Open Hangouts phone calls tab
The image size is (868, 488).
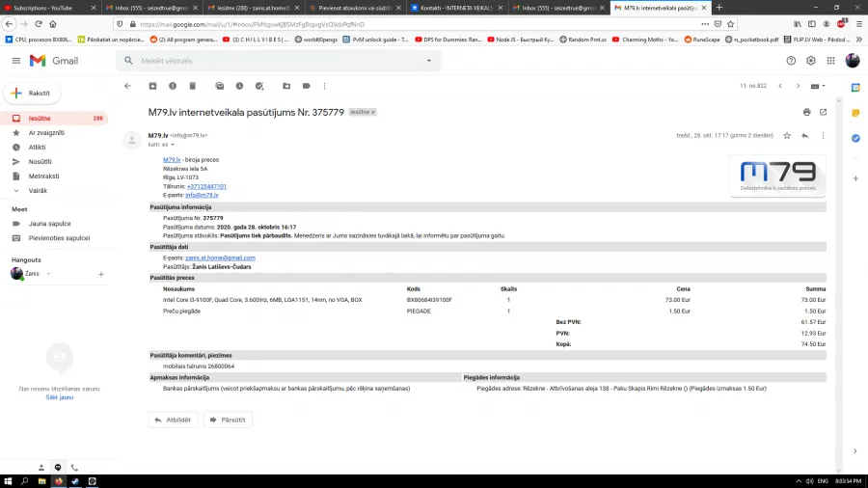coord(74,468)
